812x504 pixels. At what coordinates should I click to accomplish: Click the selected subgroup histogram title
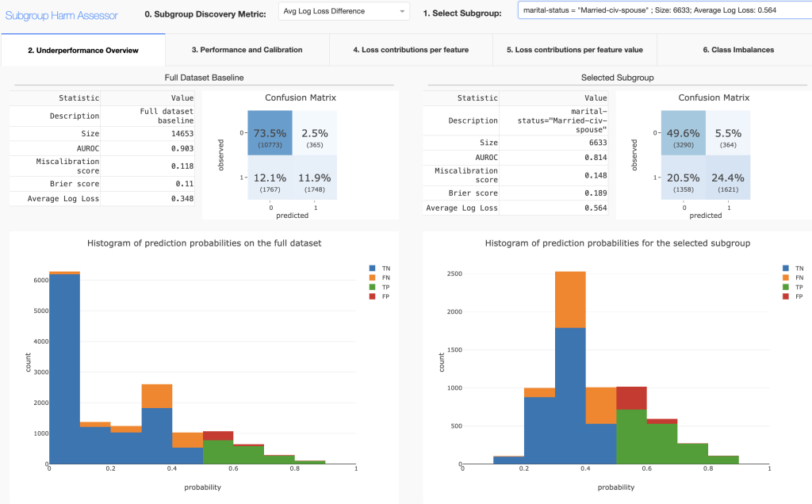(617, 243)
